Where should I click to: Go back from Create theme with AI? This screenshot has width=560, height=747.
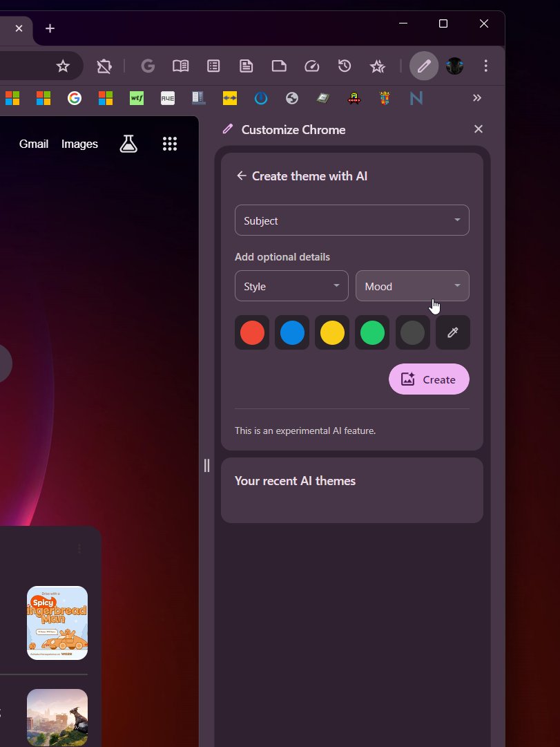pyautogui.click(x=241, y=176)
